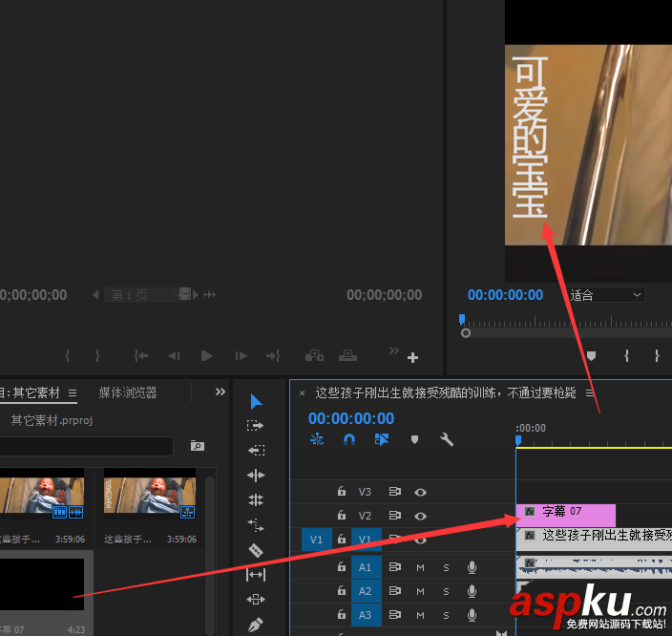Mute audio track A3
Viewport: 672px width, 636px height.
pyautogui.click(x=420, y=615)
